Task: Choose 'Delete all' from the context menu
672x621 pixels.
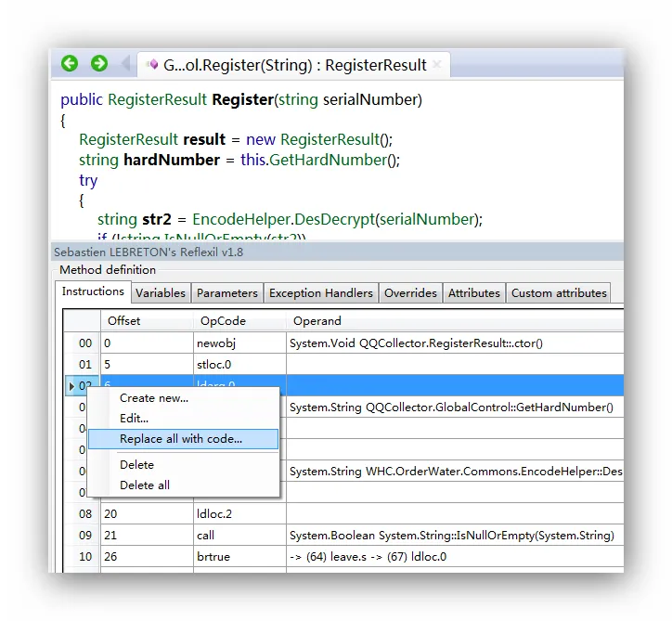Action: pyautogui.click(x=145, y=485)
